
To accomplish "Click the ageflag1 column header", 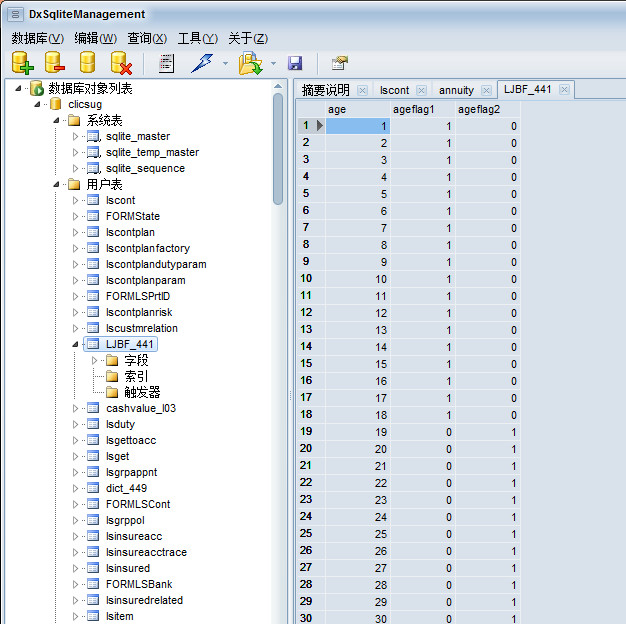I will tap(423, 109).
